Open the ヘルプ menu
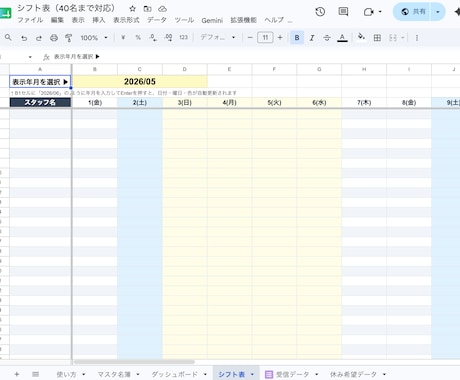 click(274, 20)
